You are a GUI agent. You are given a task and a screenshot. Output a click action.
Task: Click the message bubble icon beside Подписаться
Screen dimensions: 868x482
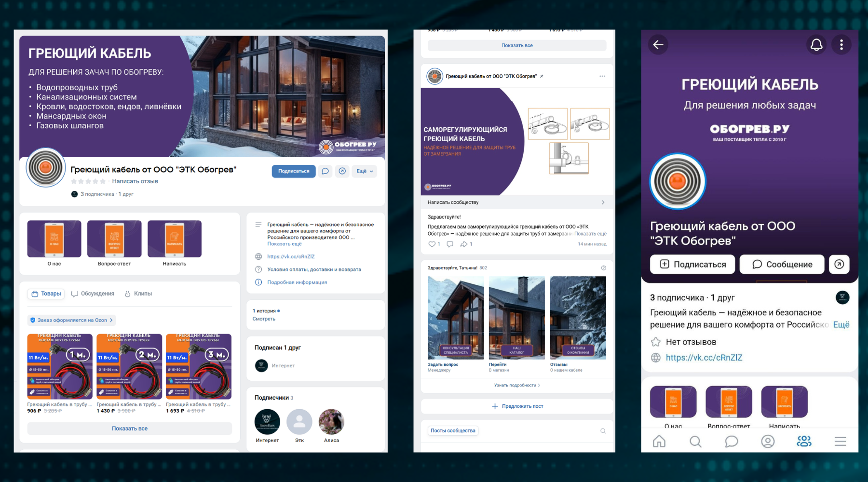pos(325,171)
